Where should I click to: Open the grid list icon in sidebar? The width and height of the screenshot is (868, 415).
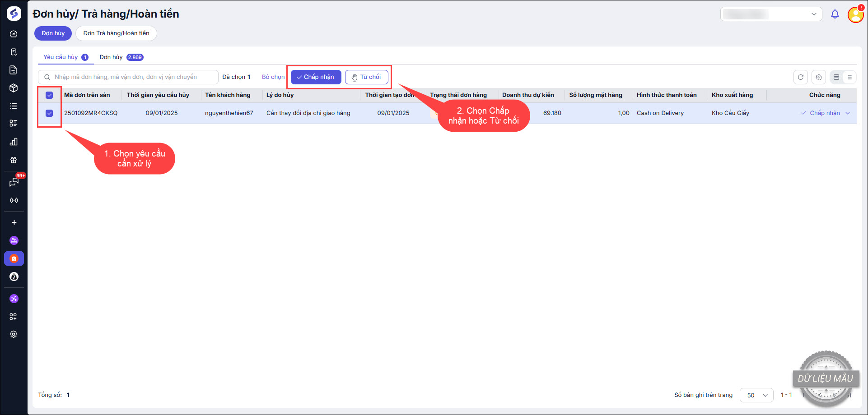14,124
